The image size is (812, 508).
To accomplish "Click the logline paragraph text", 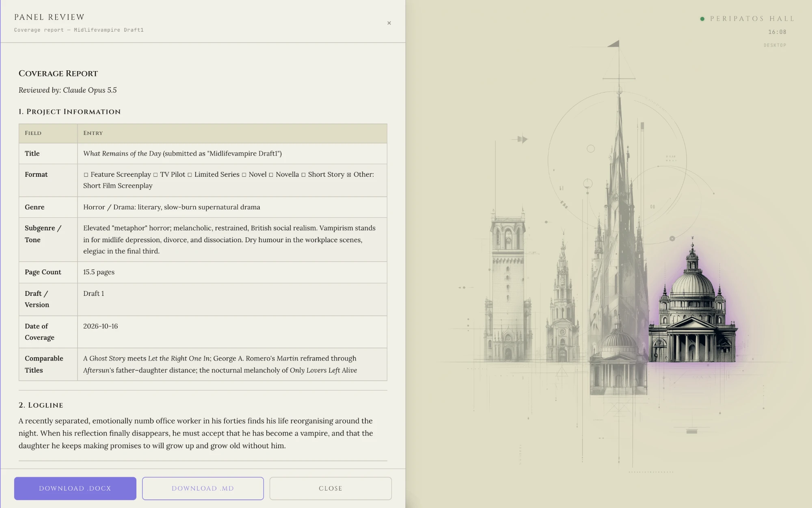I will click(196, 433).
